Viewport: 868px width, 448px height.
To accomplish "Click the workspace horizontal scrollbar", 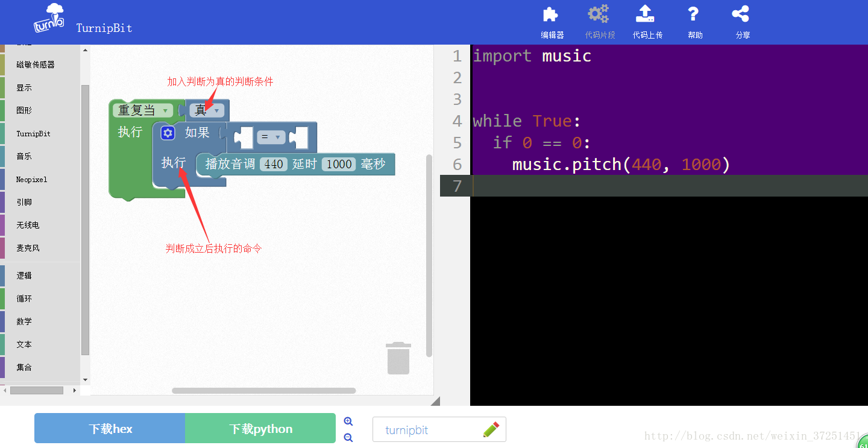I will click(x=263, y=391).
